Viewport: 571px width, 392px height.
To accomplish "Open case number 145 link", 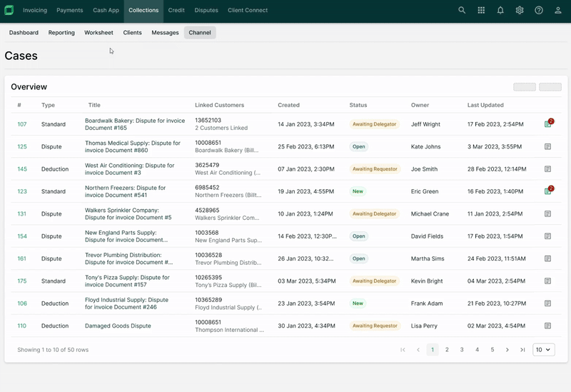I will coord(22,169).
